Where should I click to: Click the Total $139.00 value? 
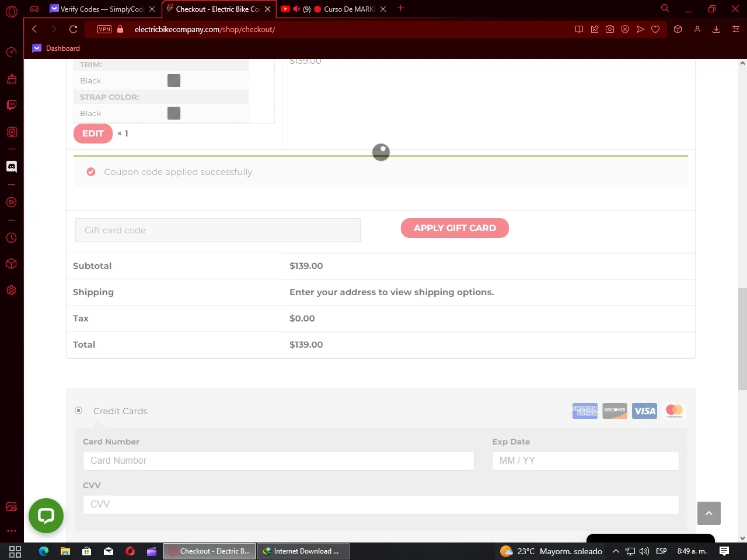(x=306, y=345)
